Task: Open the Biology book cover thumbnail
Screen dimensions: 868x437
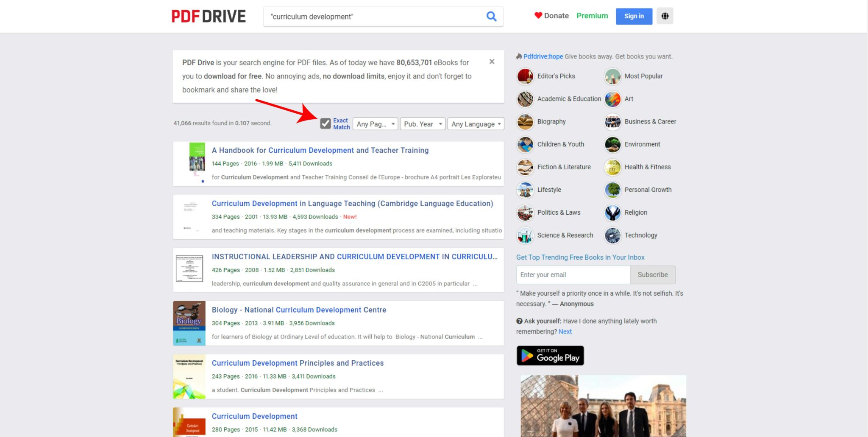Action: click(189, 323)
